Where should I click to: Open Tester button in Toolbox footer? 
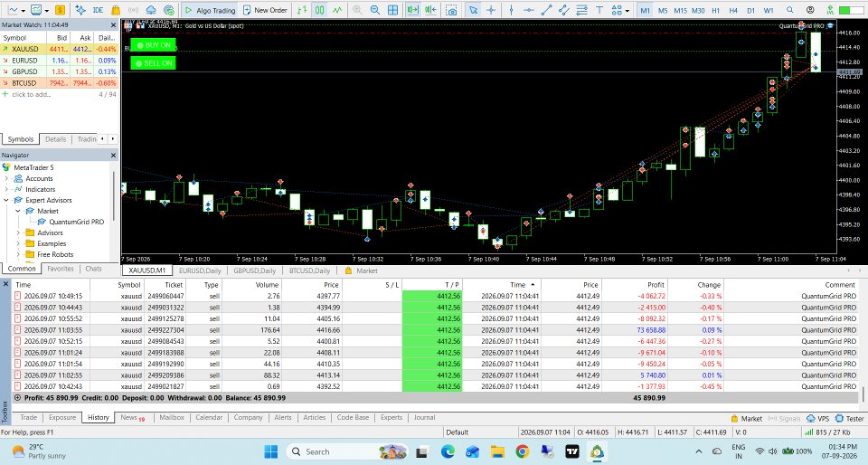tap(850, 419)
